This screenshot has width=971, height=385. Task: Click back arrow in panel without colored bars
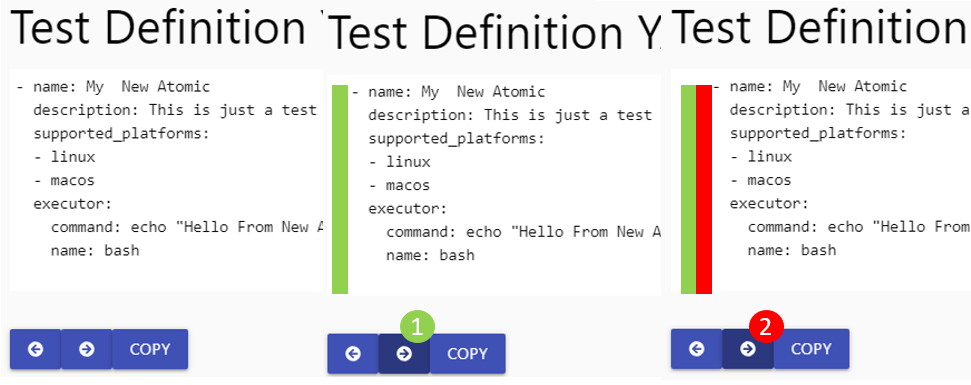(x=35, y=349)
